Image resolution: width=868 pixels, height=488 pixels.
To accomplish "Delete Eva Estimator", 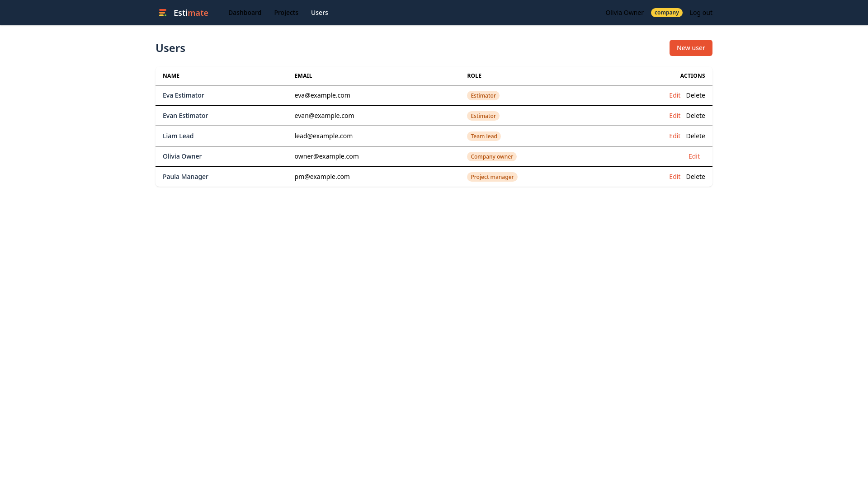I will coord(695,95).
